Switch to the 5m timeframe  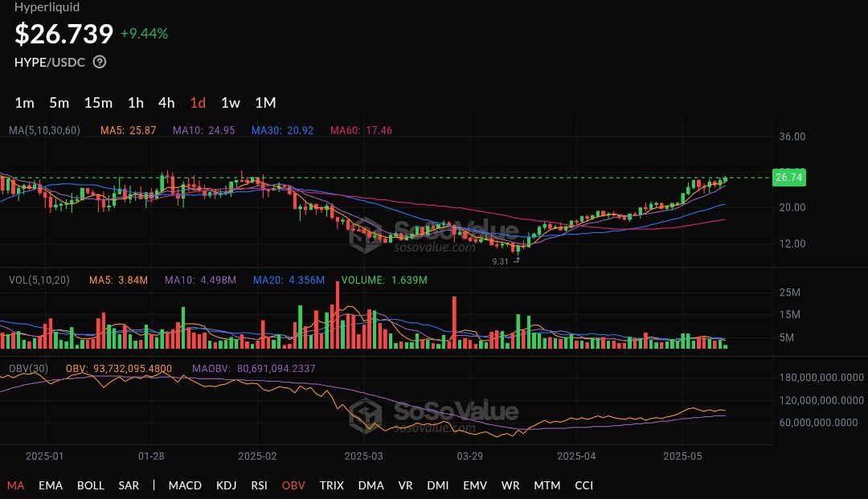[59, 103]
